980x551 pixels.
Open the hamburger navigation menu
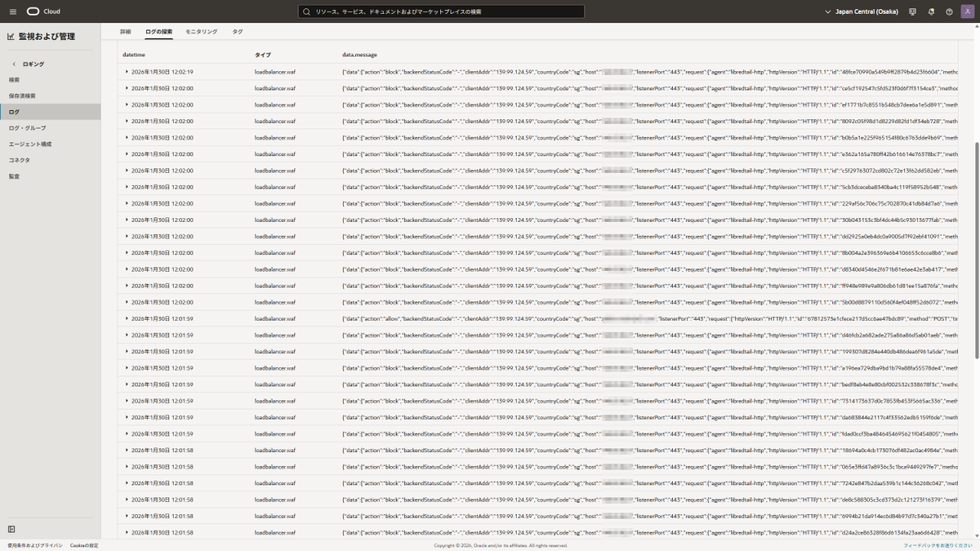pyautogui.click(x=12, y=11)
